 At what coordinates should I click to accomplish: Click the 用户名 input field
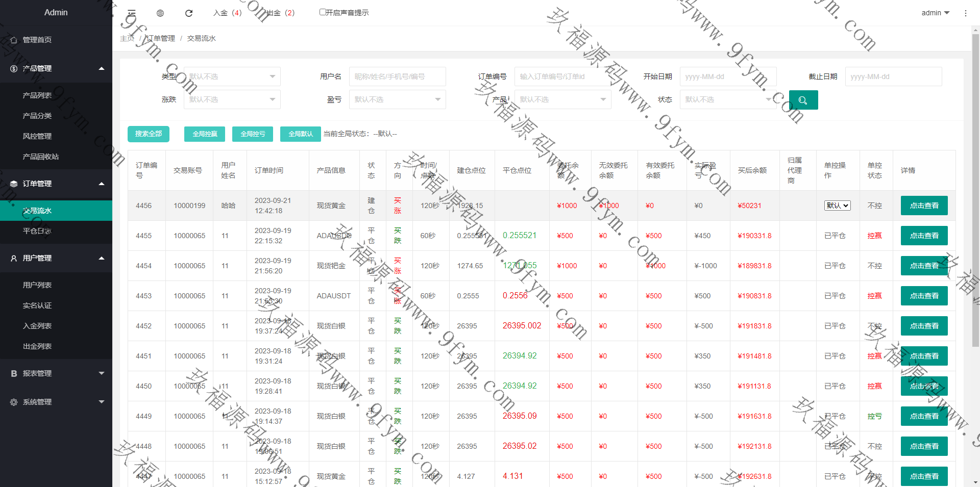[397, 76]
